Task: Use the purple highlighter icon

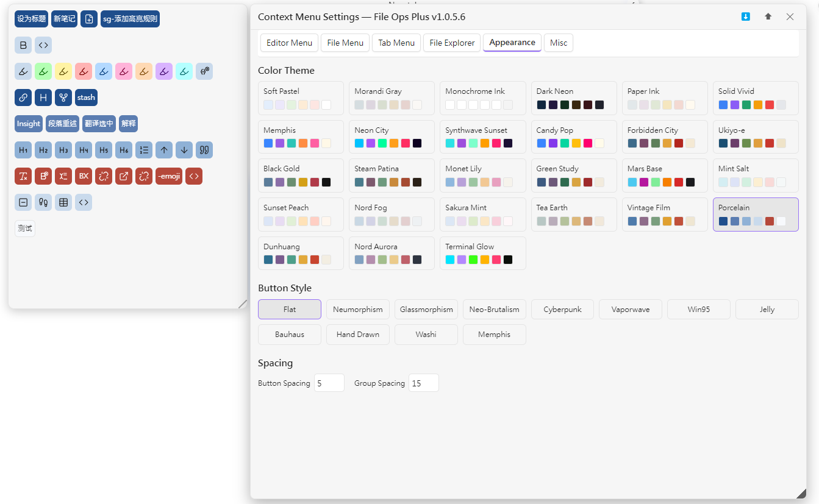Action: [x=164, y=71]
